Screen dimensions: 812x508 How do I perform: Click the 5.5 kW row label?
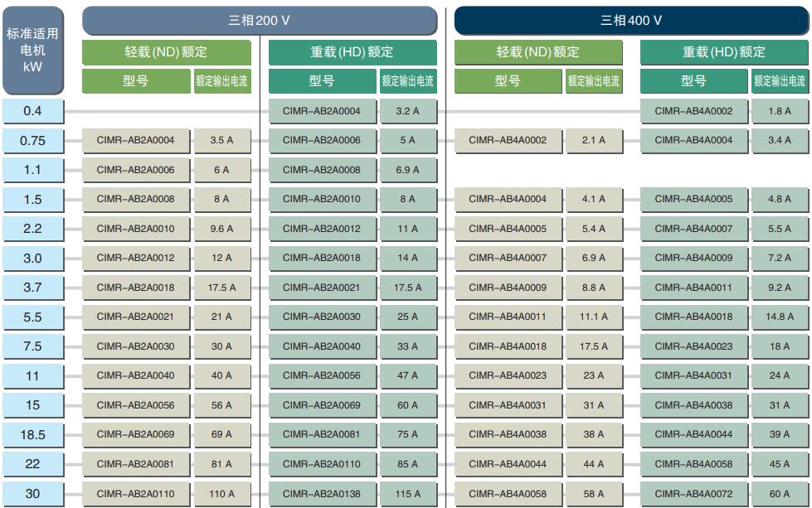tap(32, 317)
